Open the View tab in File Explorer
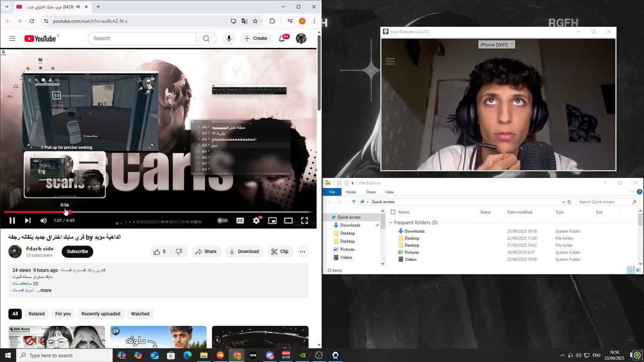Image resolution: width=644 pixels, height=362 pixels. coord(389,192)
